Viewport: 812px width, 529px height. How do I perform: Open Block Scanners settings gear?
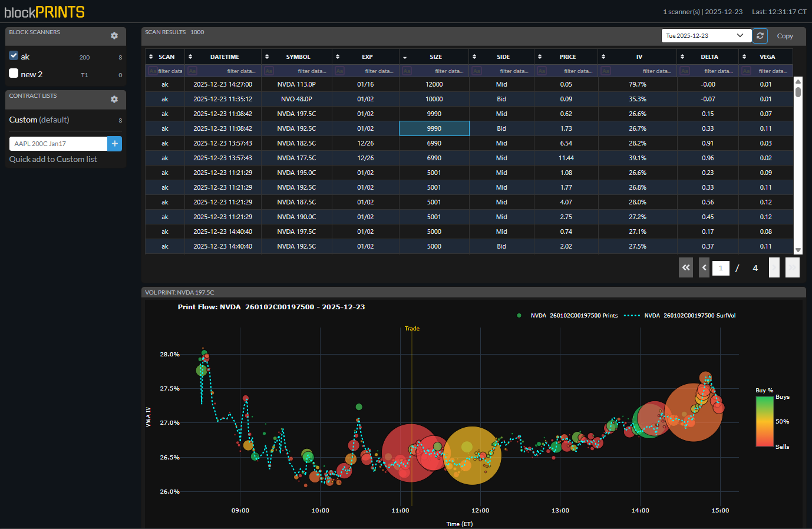(114, 36)
